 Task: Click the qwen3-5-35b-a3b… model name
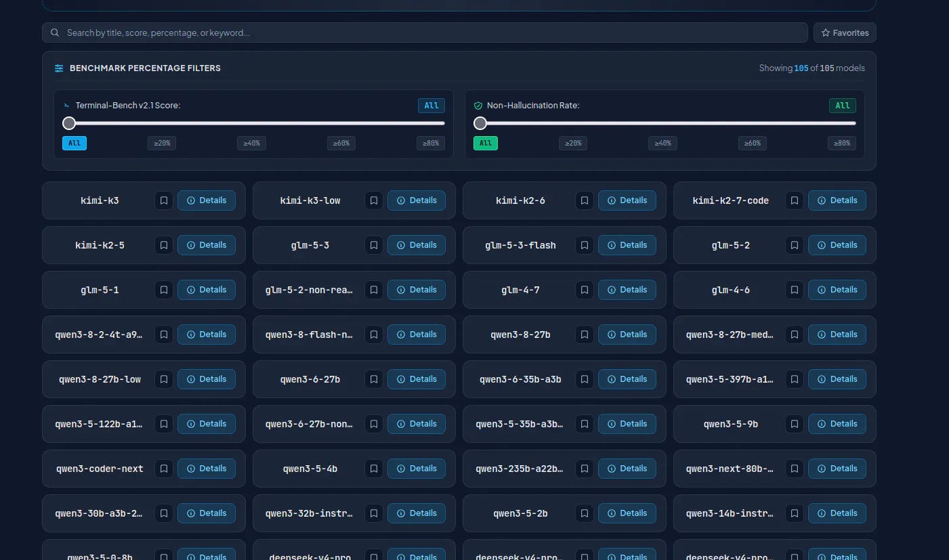click(520, 424)
